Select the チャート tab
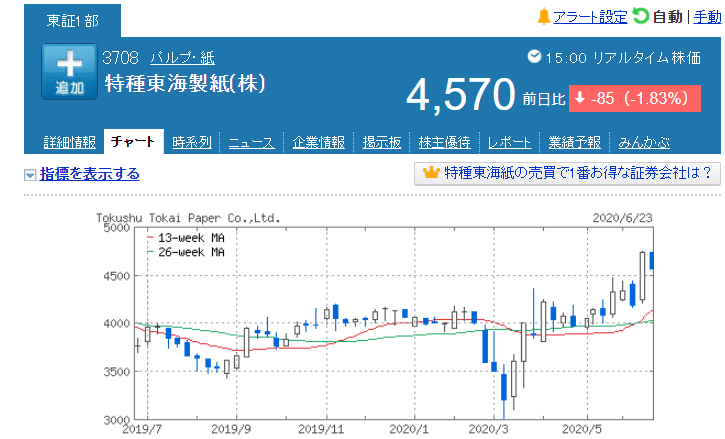 [x=133, y=142]
